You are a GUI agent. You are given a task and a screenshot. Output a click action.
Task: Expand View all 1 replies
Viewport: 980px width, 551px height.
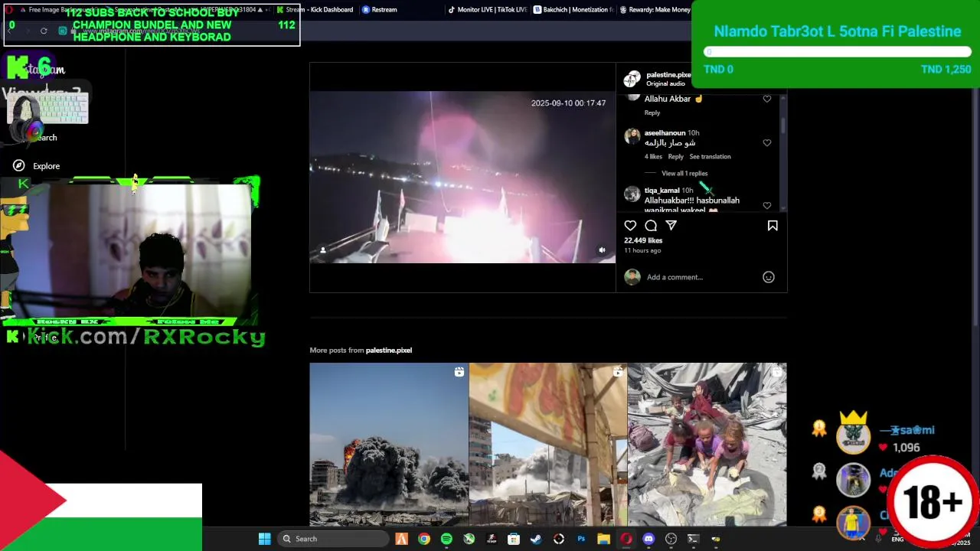click(x=684, y=174)
